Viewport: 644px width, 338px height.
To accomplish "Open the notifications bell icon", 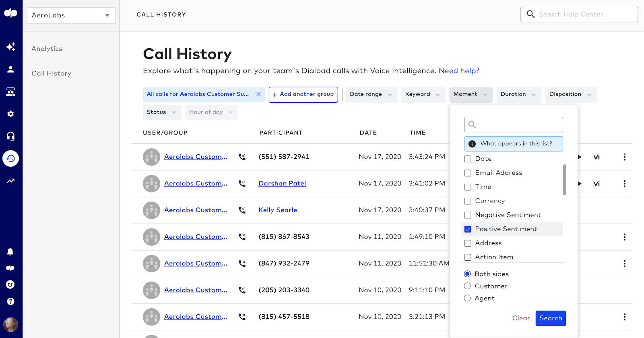I will tap(10, 252).
